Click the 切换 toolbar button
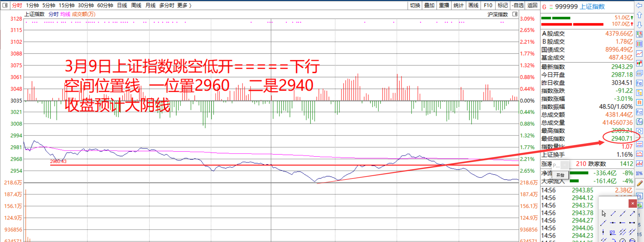The width and height of the screenshot is (644, 242). 415,5
